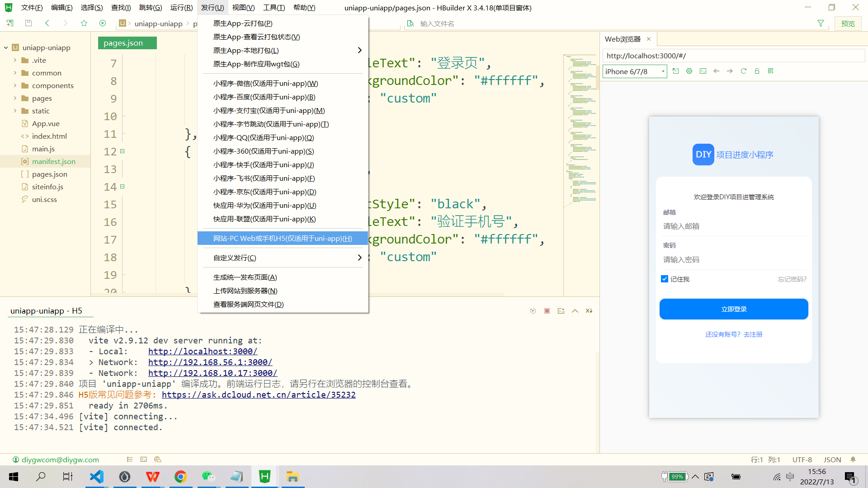Choose 小程序-微信 publish option
The width and height of the screenshot is (868, 488).
pyautogui.click(x=283, y=83)
